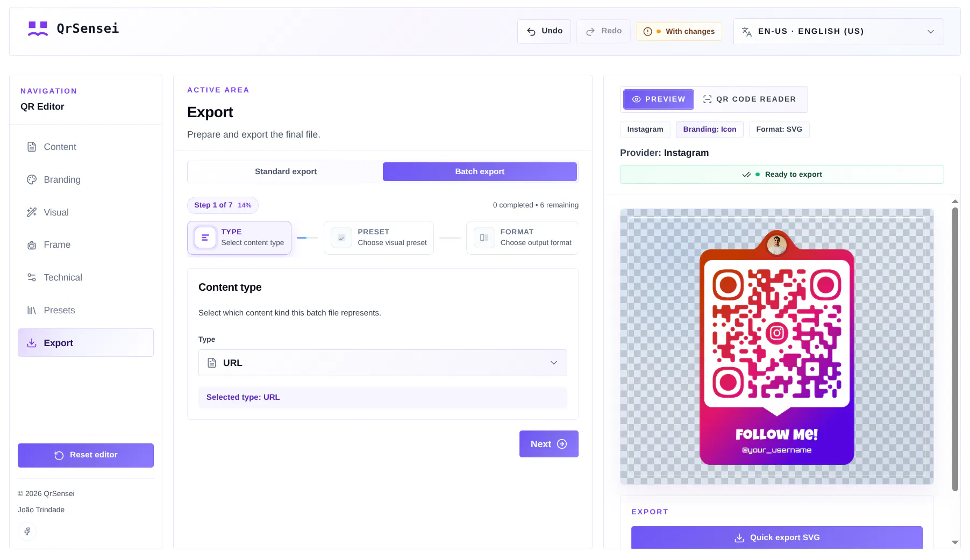The width and height of the screenshot is (970, 560).
Task: Click the Facebook icon in footer
Action: point(27,531)
